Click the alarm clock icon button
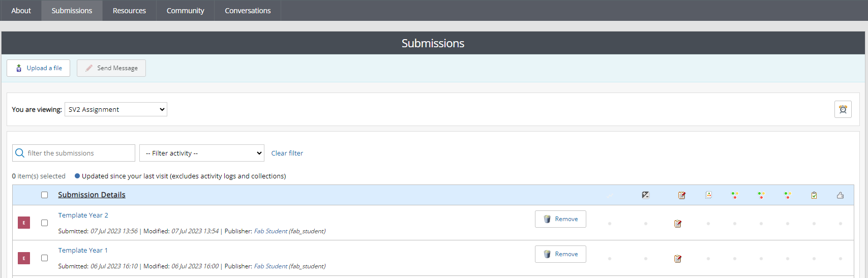 click(x=843, y=109)
